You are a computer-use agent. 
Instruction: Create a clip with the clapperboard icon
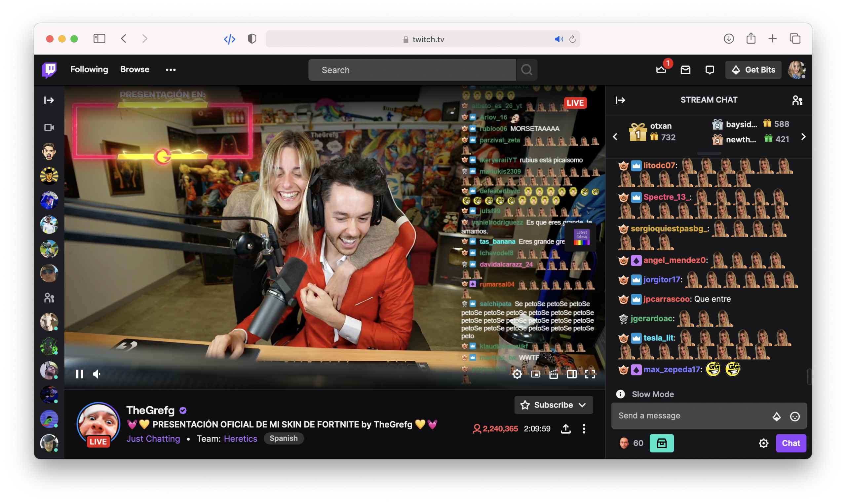(554, 374)
